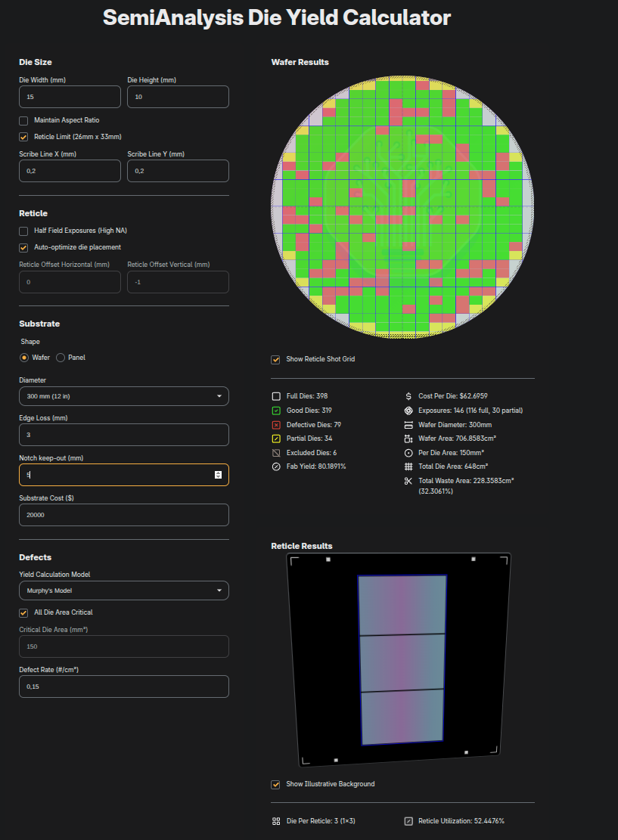Click the red Defective Dies icon

(276, 425)
